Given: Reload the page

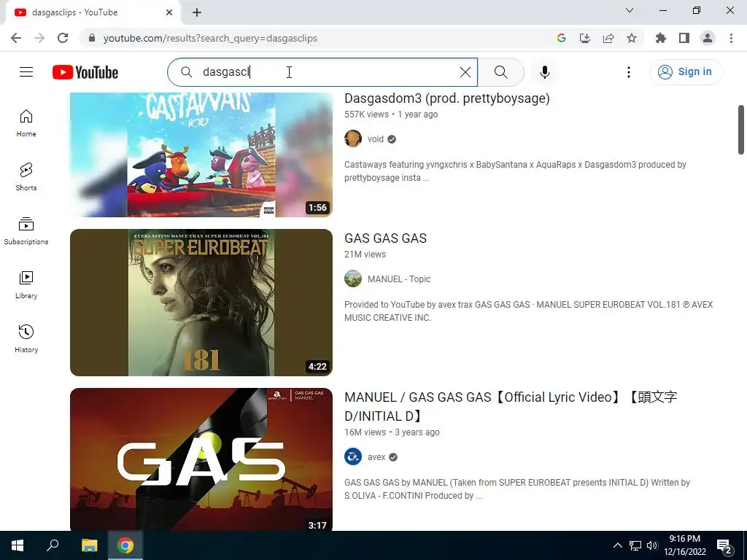Looking at the screenshot, I should tap(63, 38).
